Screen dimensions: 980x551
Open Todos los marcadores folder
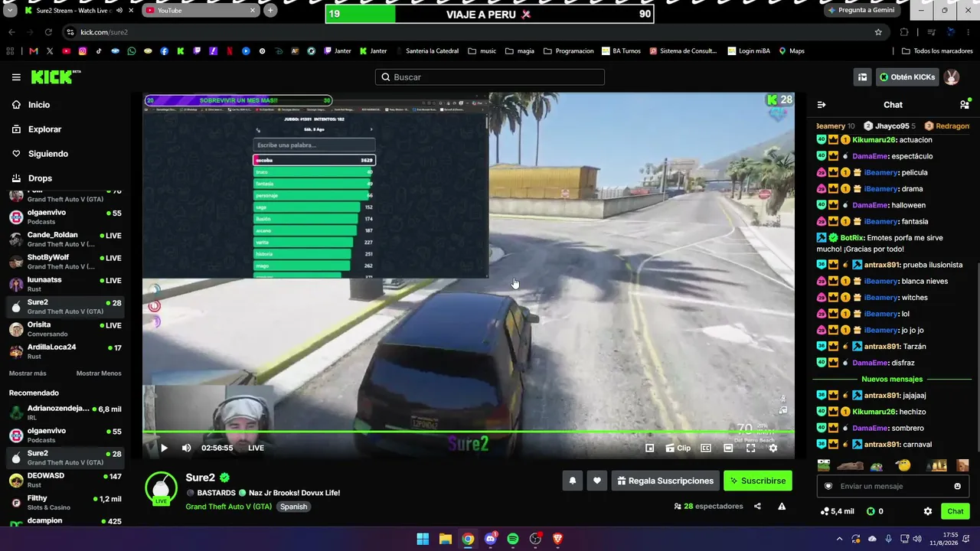point(937,51)
